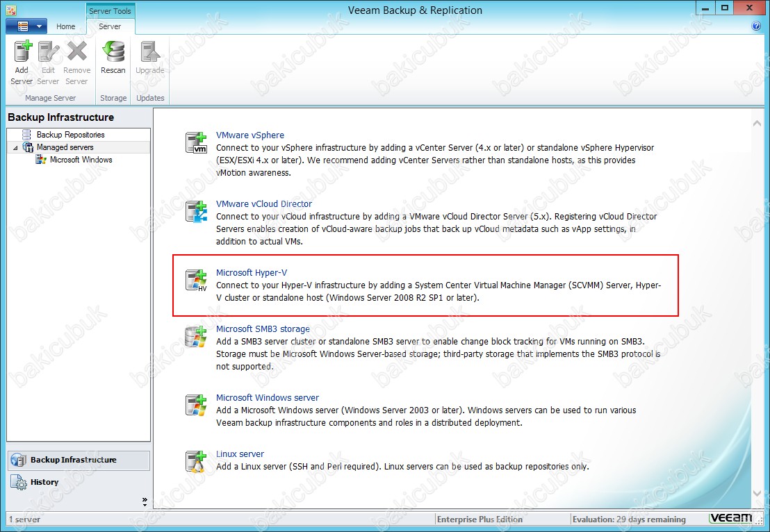Click the History pane gear icon

(19, 483)
